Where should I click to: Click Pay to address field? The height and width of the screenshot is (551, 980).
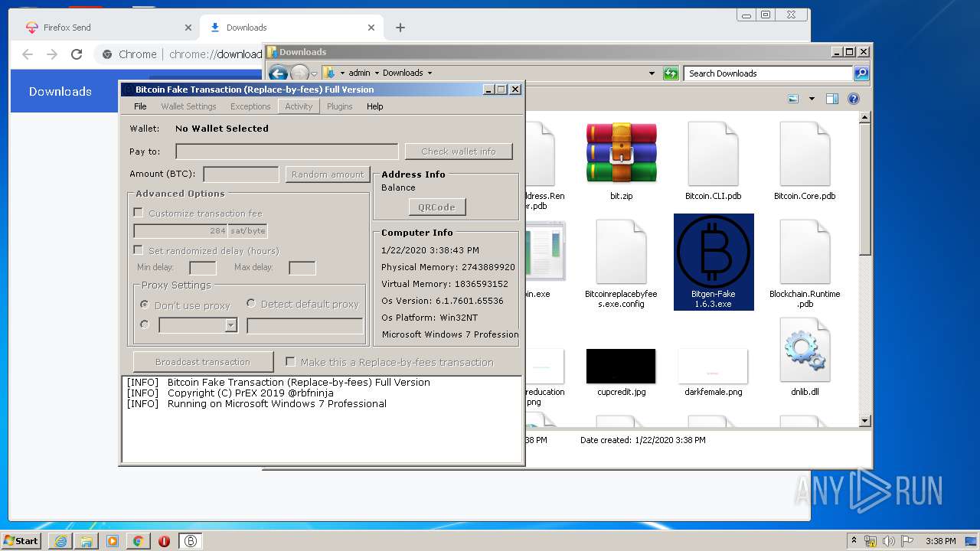(x=286, y=152)
